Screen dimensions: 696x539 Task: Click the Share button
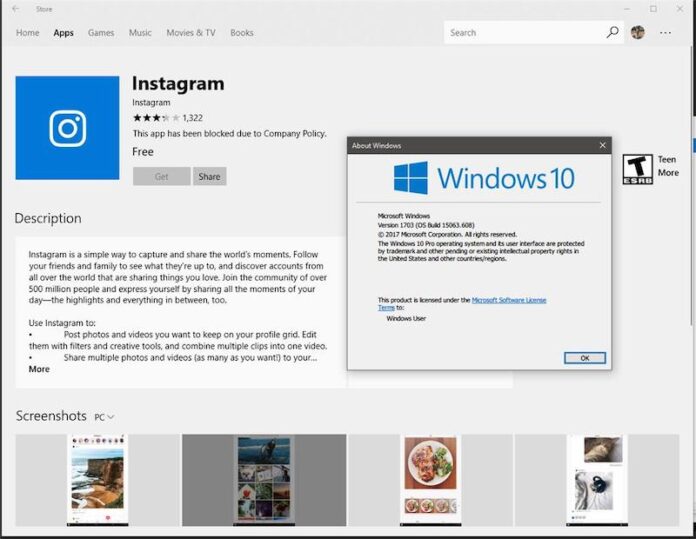coord(210,176)
